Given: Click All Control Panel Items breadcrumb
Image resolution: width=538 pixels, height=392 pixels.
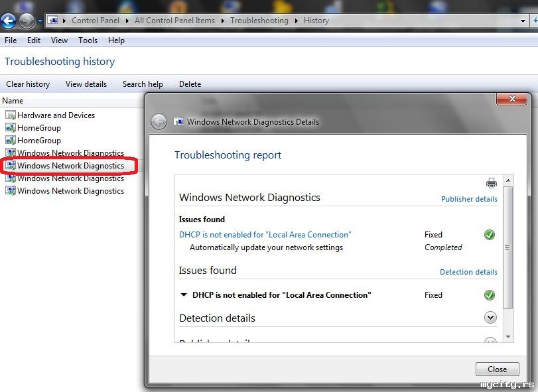Looking at the screenshot, I should (174, 21).
